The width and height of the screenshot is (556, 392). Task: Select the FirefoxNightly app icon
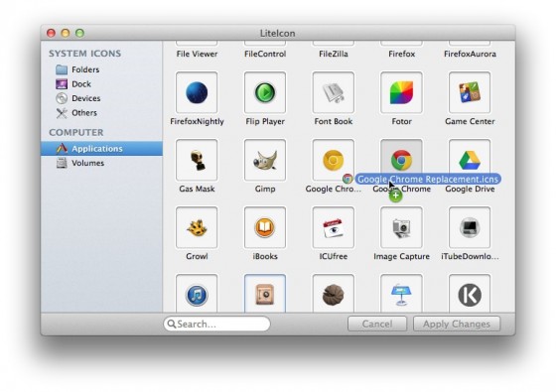[197, 92]
